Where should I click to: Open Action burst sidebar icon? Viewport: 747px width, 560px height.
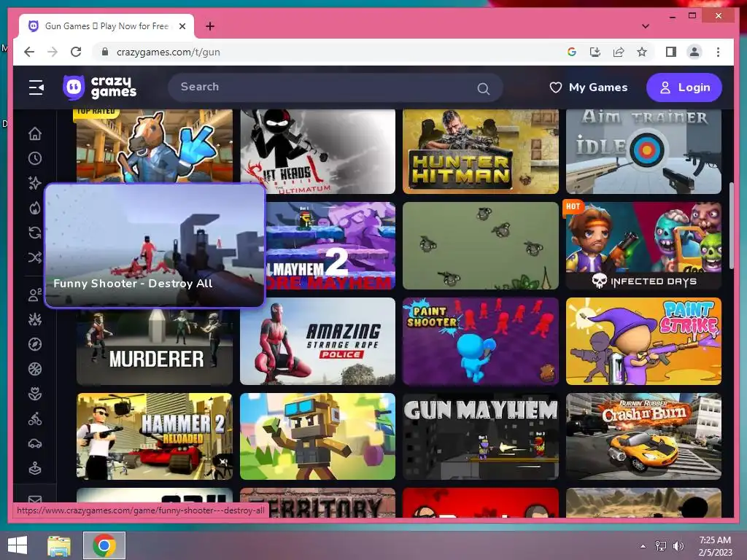35,319
